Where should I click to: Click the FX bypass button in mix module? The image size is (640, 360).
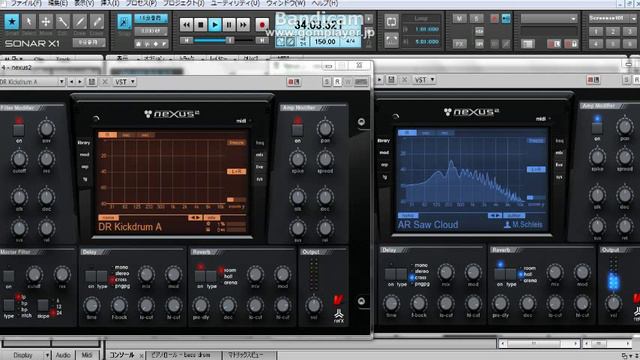tap(460, 44)
